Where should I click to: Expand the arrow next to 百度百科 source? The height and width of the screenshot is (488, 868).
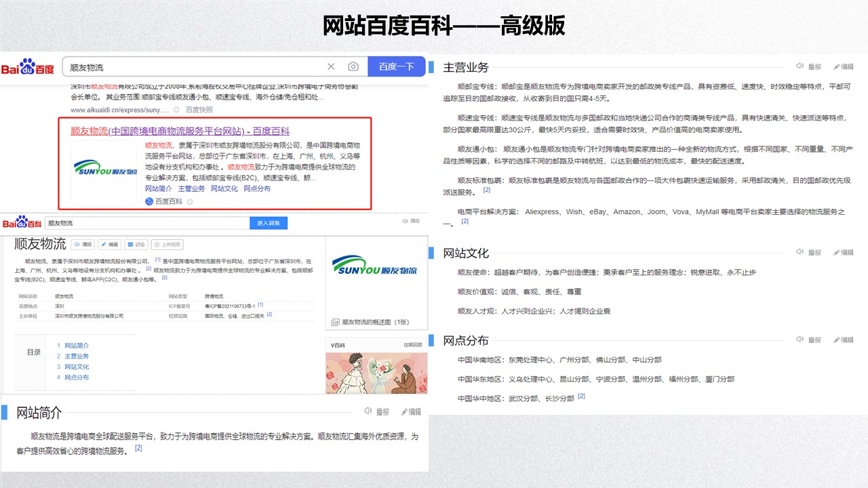tap(190, 202)
